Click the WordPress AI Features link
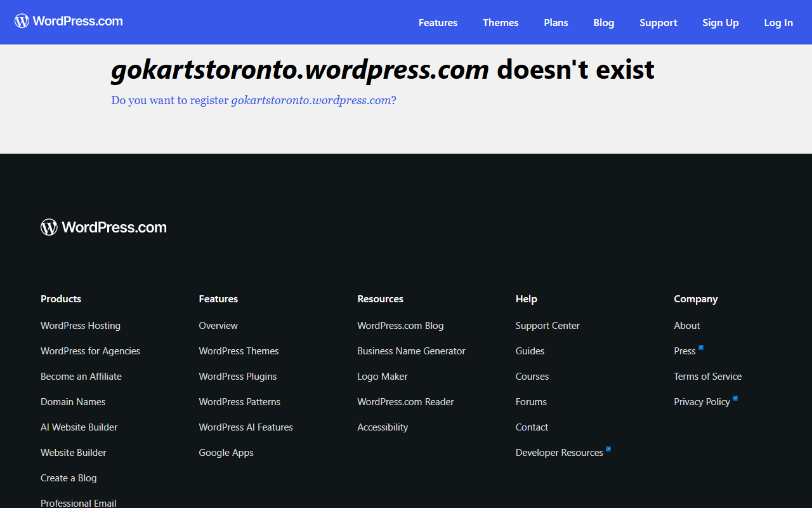The image size is (812, 508). coord(246,427)
